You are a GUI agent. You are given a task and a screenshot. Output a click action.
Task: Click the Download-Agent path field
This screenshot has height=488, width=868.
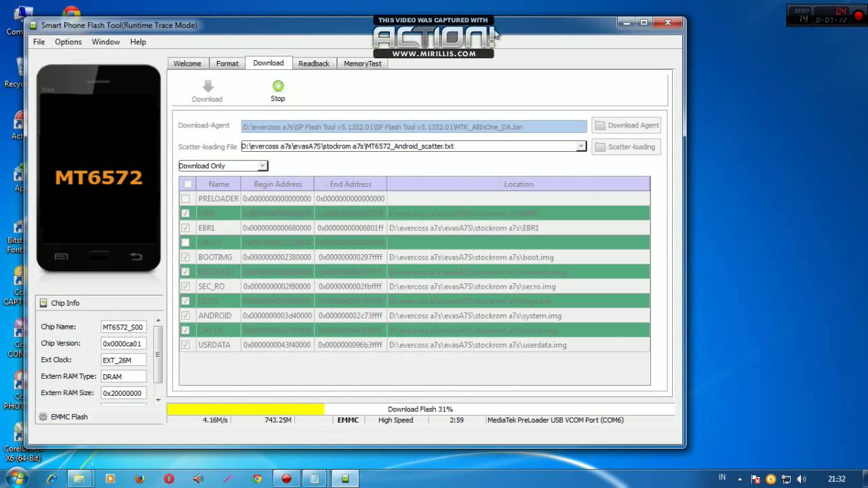coord(414,127)
